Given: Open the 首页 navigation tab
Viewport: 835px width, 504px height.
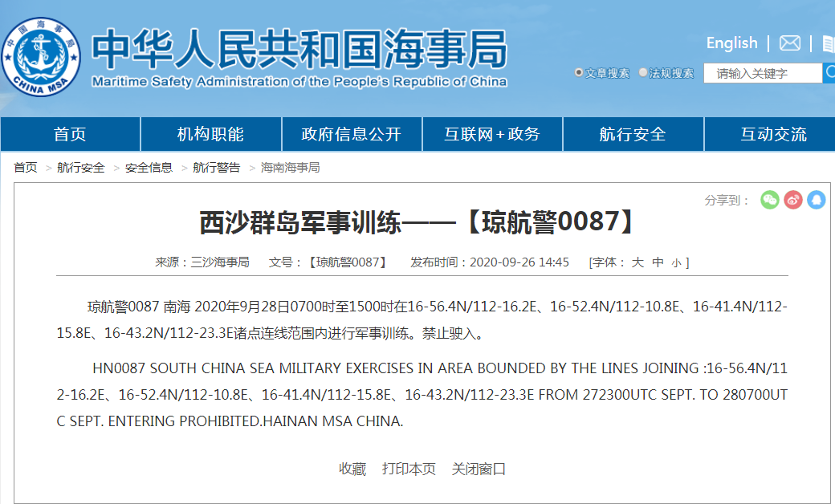Looking at the screenshot, I should (x=70, y=134).
